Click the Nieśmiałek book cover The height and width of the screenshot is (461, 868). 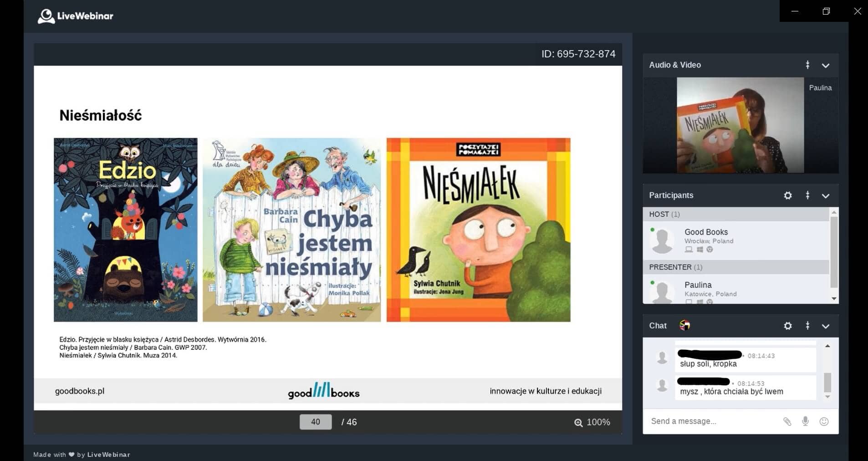click(x=478, y=230)
